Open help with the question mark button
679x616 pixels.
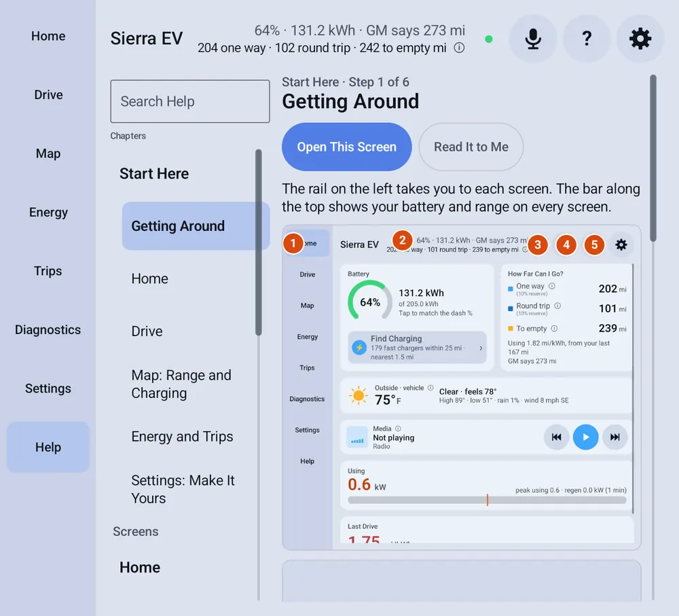(587, 39)
